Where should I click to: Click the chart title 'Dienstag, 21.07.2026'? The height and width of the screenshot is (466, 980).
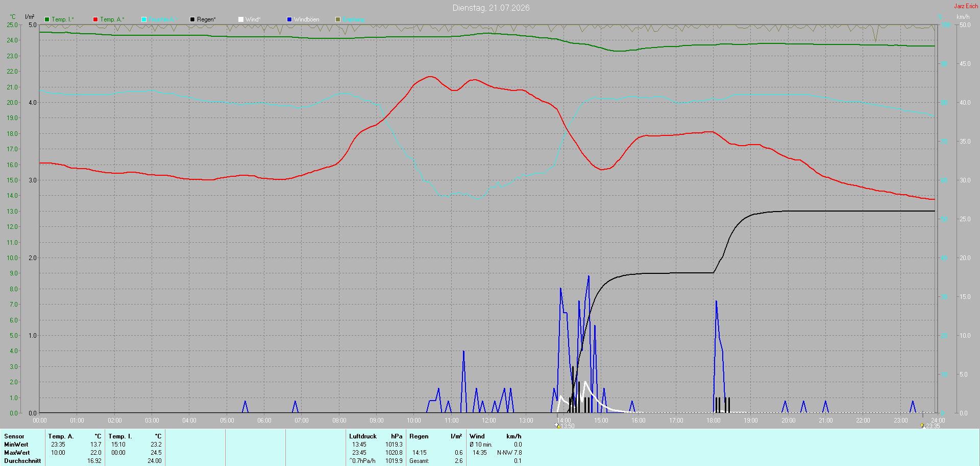491,8
